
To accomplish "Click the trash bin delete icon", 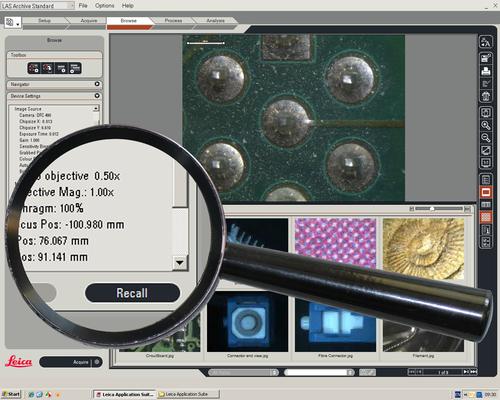I will pos(486,96).
